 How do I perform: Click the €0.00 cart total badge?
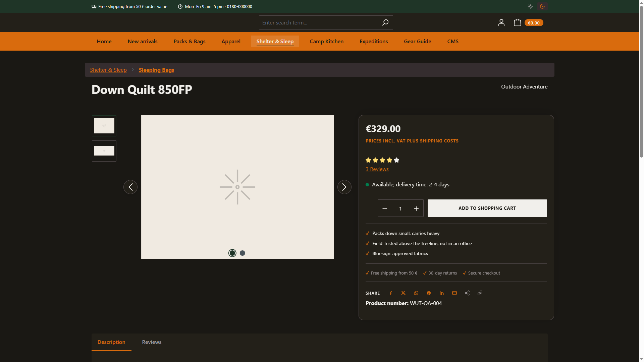[534, 23]
